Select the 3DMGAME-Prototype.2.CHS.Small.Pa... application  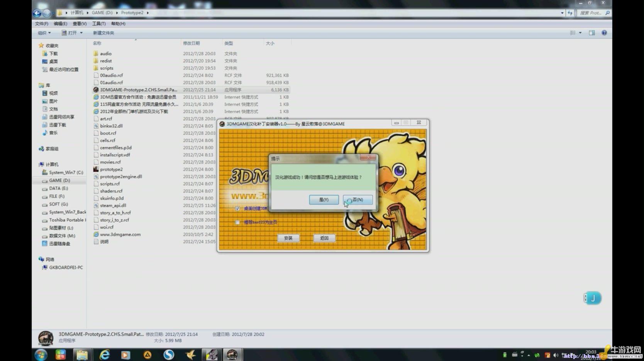click(x=138, y=90)
